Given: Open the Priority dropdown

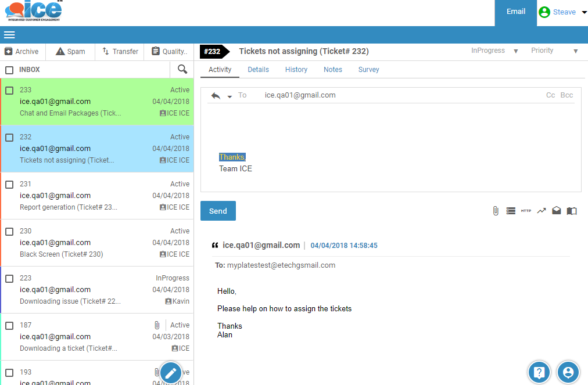Looking at the screenshot, I should (554, 51).
